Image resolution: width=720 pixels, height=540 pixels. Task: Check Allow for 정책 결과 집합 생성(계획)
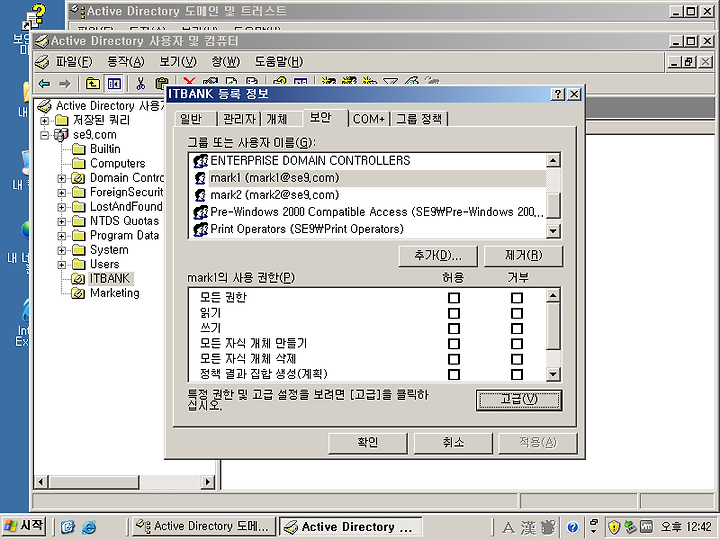pyautogui.click(x=454, y=375)
